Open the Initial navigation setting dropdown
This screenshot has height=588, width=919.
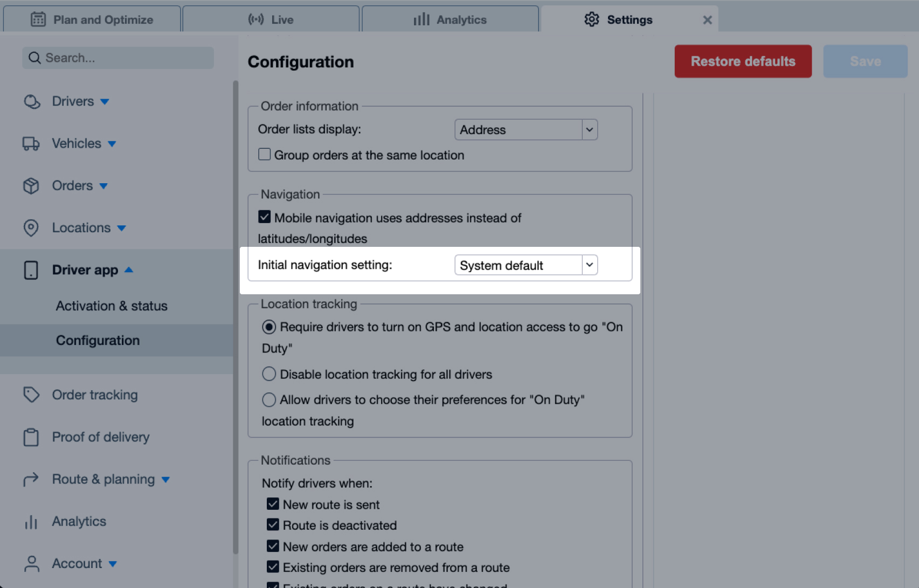pos(589,265)
